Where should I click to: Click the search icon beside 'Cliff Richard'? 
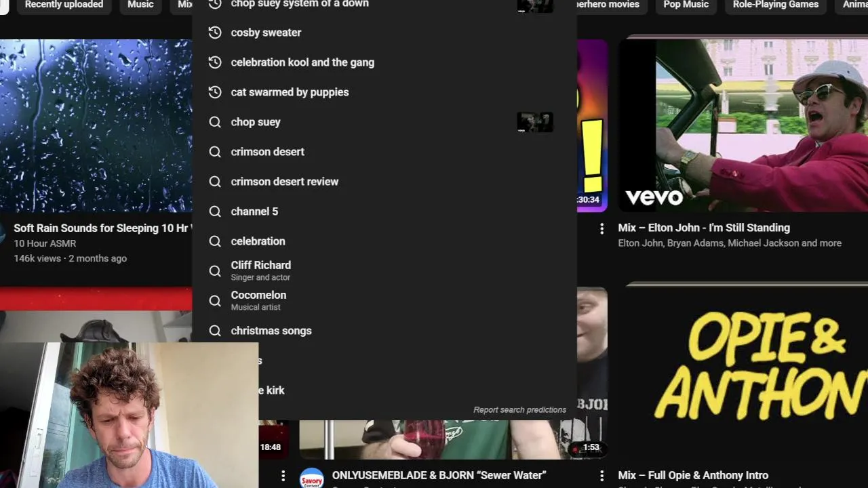click(x=215, y=271)
